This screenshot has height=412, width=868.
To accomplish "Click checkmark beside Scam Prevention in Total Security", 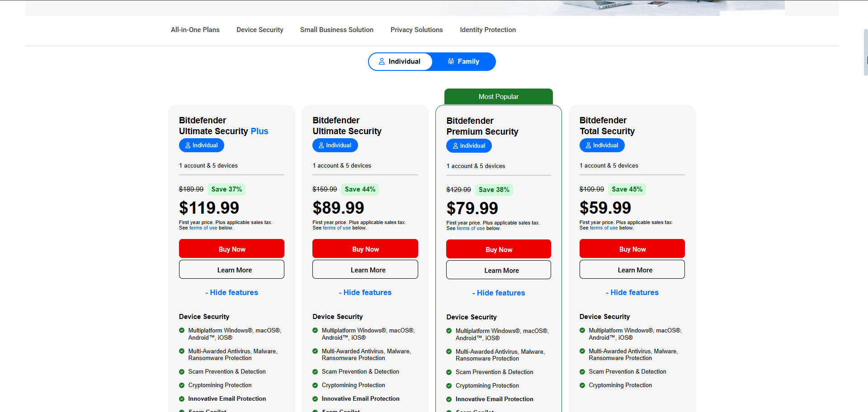I will tap(582, 372).
